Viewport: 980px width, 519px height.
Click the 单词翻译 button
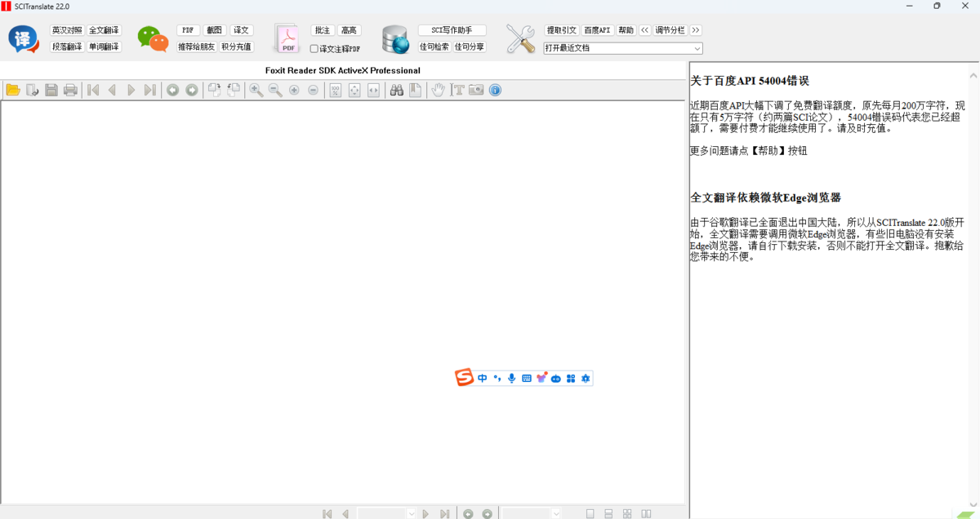[104, 47]
